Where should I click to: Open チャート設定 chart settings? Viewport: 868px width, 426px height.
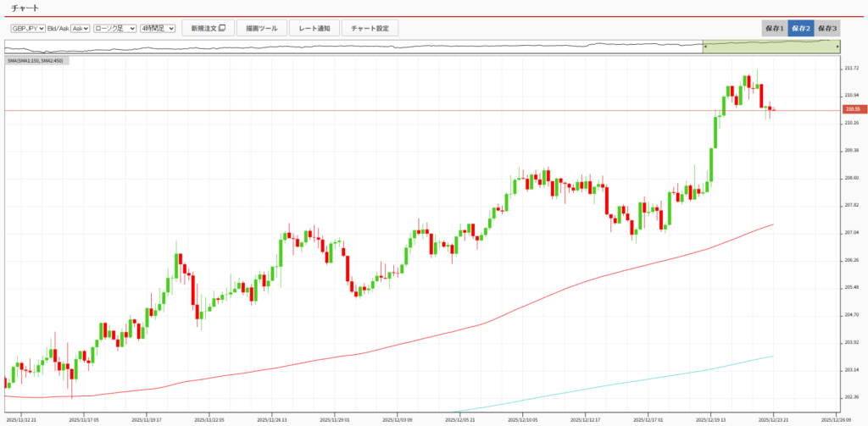tap(370, 28)
